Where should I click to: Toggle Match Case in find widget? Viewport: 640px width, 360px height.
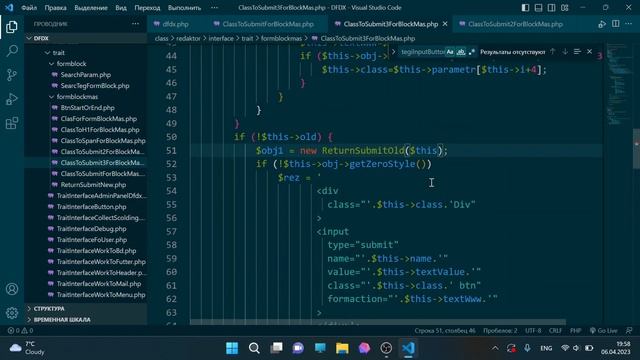pyautogui.click(x=450, y=52)
